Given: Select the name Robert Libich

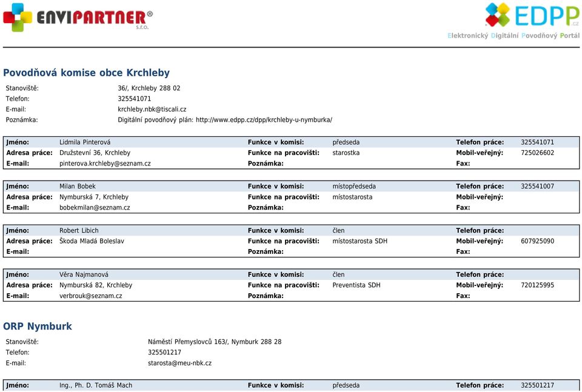Looking at the screenshot, I should pyautogui.click(x=79, y=231).
